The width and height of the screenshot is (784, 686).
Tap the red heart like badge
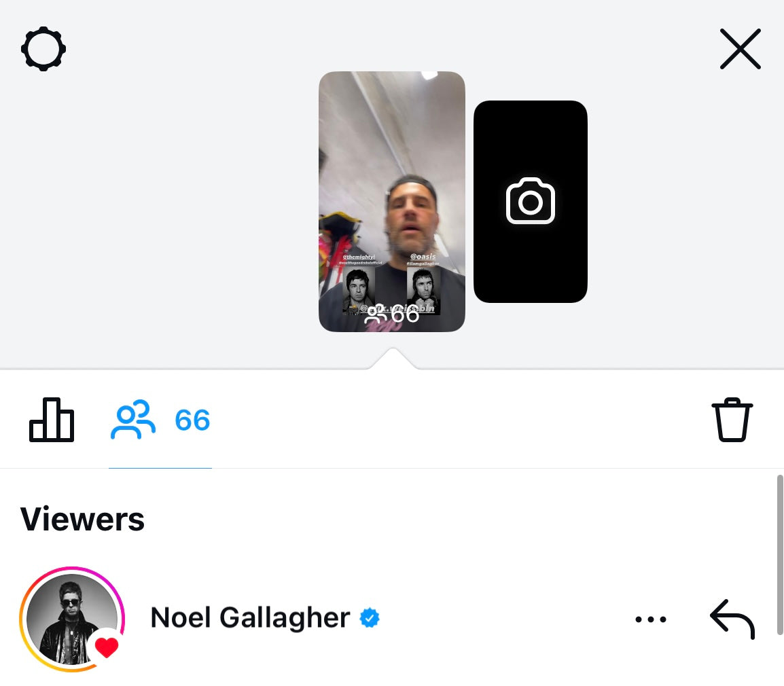(x=106, y=648)
